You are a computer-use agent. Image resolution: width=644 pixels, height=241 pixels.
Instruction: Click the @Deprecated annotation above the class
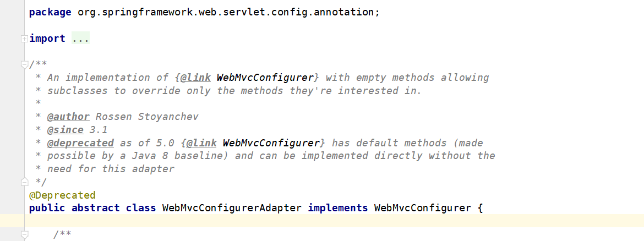pyautogui.click(x=62, y=195)
